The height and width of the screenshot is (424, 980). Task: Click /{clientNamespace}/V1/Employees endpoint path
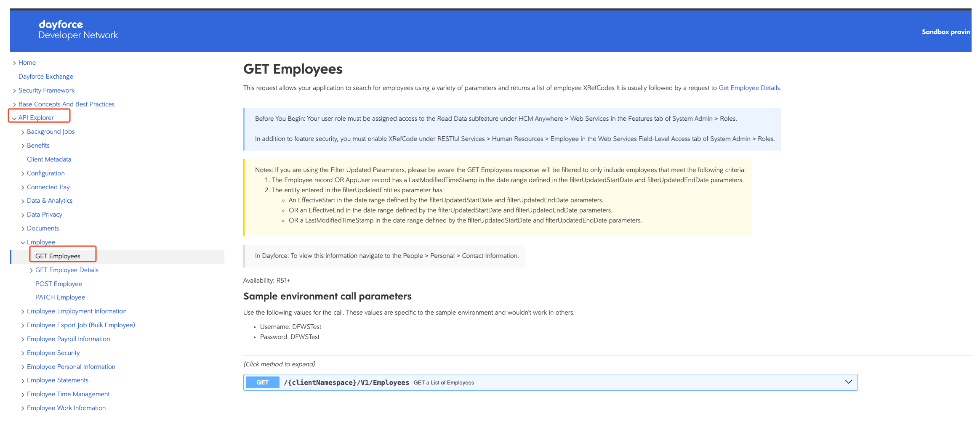pos(346,382)
